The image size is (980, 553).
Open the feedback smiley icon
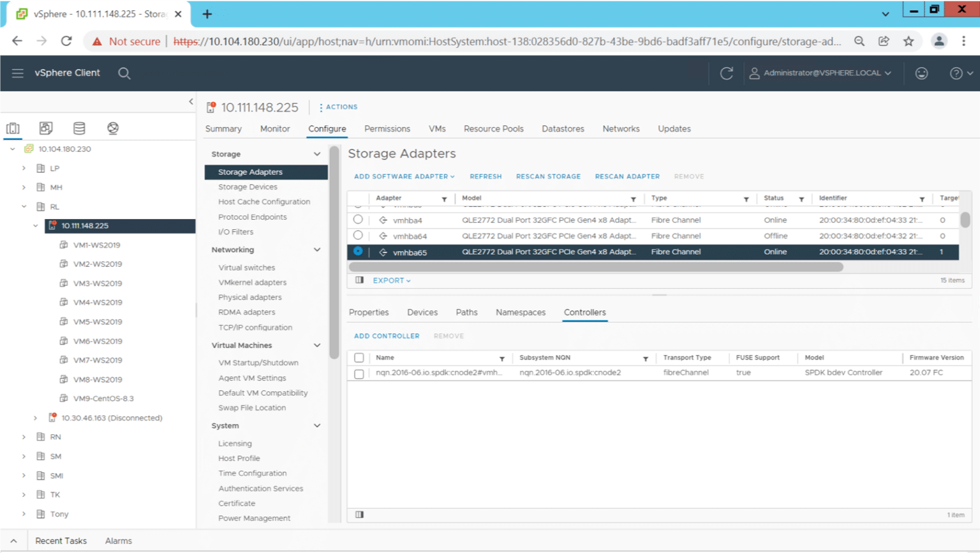tap(921, 73)
